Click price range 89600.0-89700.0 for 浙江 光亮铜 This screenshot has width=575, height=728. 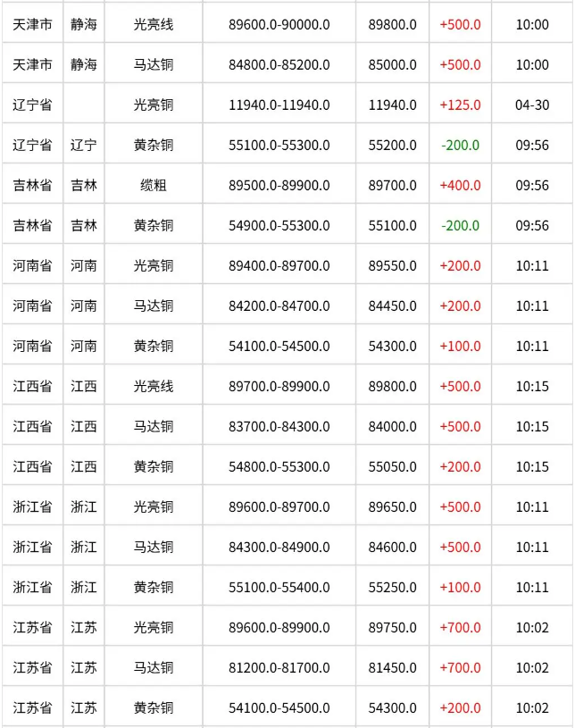(279, 507)
